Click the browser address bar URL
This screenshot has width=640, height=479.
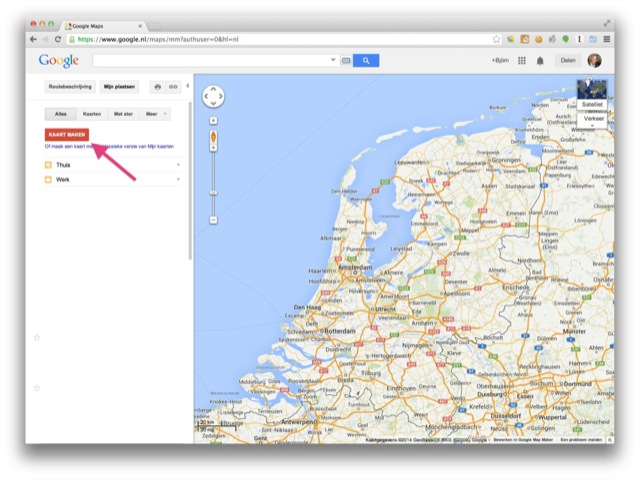pos(158,39)
